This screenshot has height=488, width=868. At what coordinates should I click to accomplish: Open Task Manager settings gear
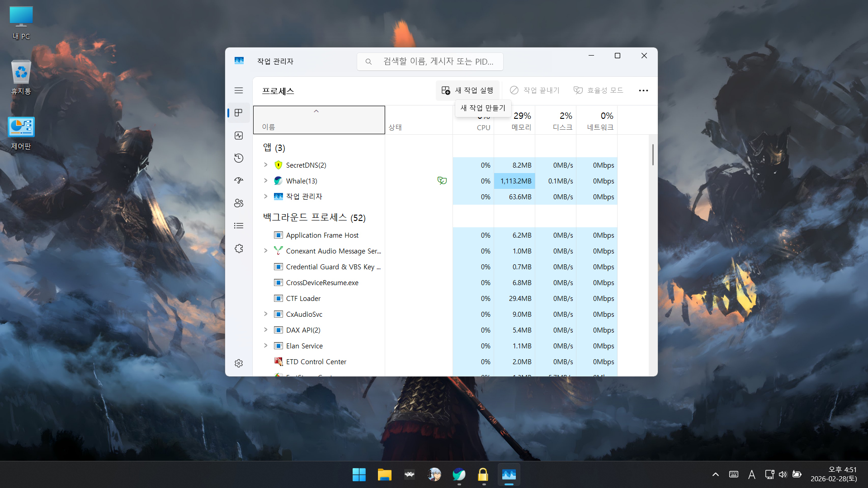point(239,363)
